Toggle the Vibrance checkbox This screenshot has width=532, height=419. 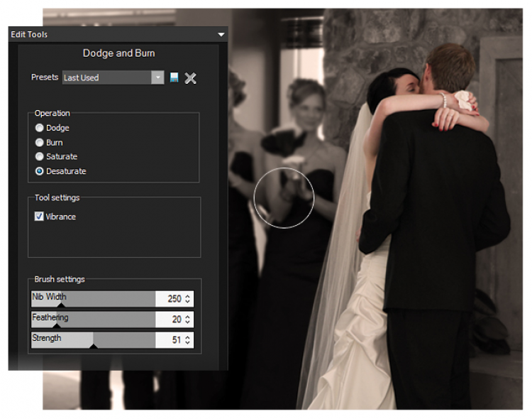coord(39,217)
